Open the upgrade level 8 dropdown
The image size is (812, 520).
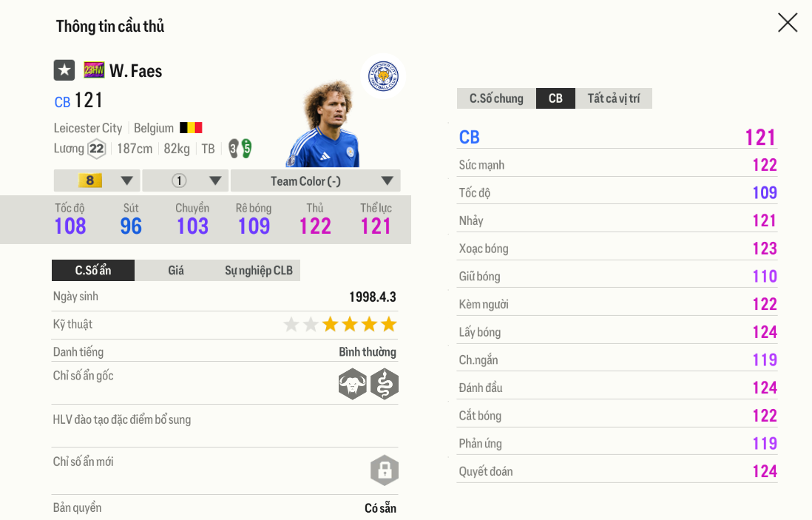click(97, 180)
